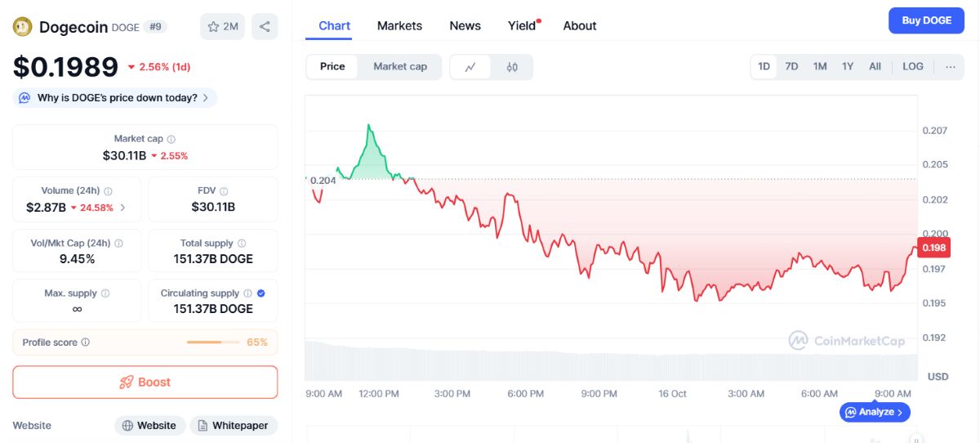
Task: Set chart range to 7D
Action: (x=791, y=67)
